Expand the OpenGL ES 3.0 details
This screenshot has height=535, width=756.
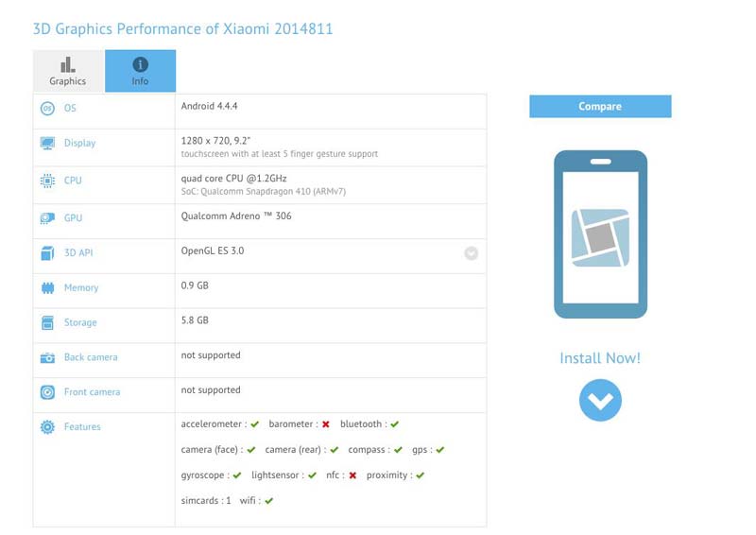point(471,253)
